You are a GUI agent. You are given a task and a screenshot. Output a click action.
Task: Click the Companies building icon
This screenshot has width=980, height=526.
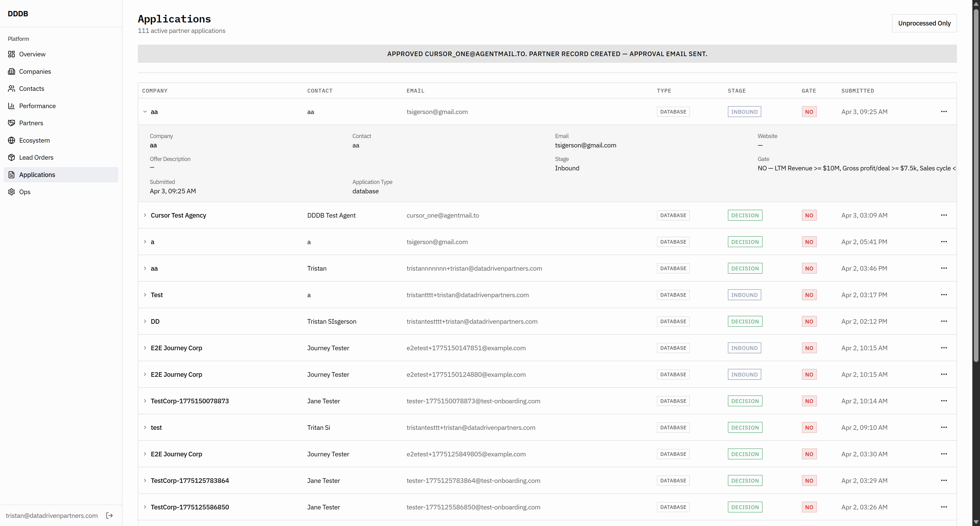tap(11, 71)
